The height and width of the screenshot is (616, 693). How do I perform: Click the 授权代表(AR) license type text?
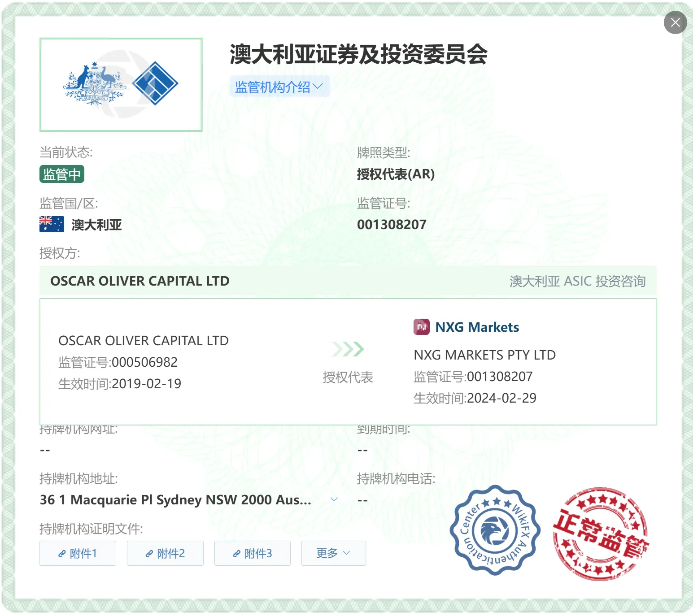pos(396,174)
